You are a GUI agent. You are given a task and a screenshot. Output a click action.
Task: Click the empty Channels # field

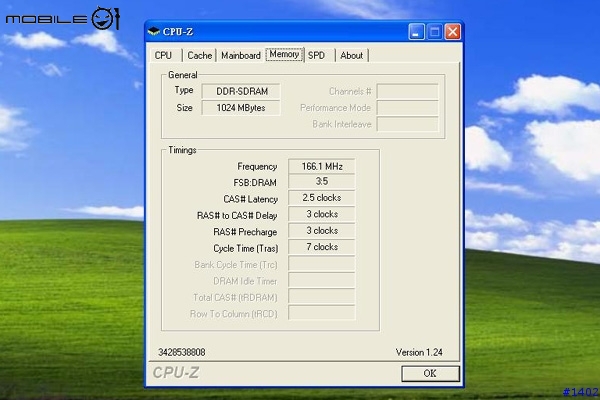click(x=408, y=91)
